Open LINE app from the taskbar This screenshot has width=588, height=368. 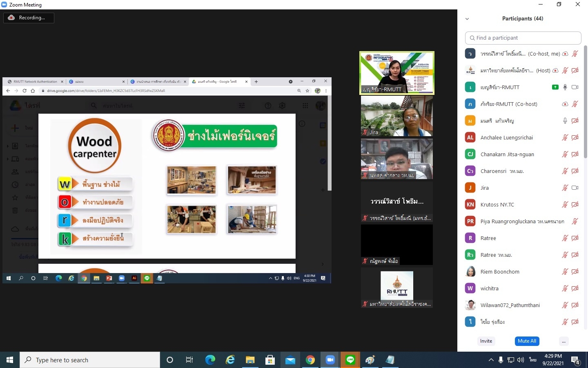click(350, 360)
